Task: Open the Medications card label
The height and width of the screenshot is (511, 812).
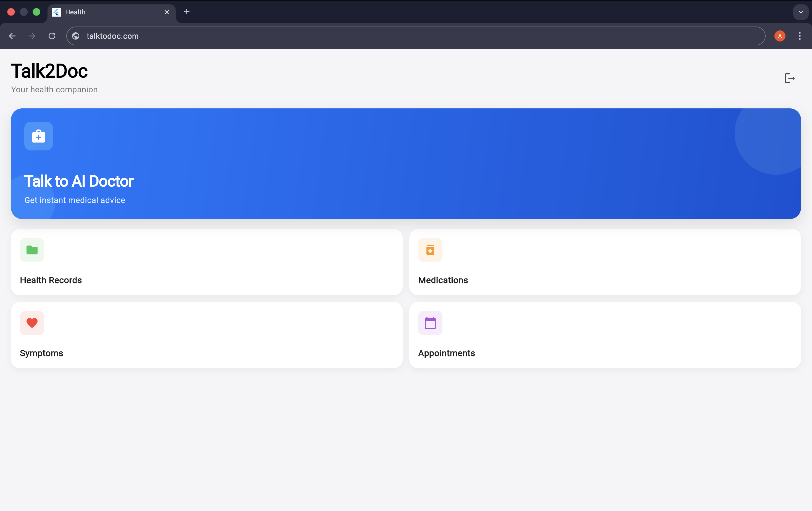Action: [x=443, y=280]
